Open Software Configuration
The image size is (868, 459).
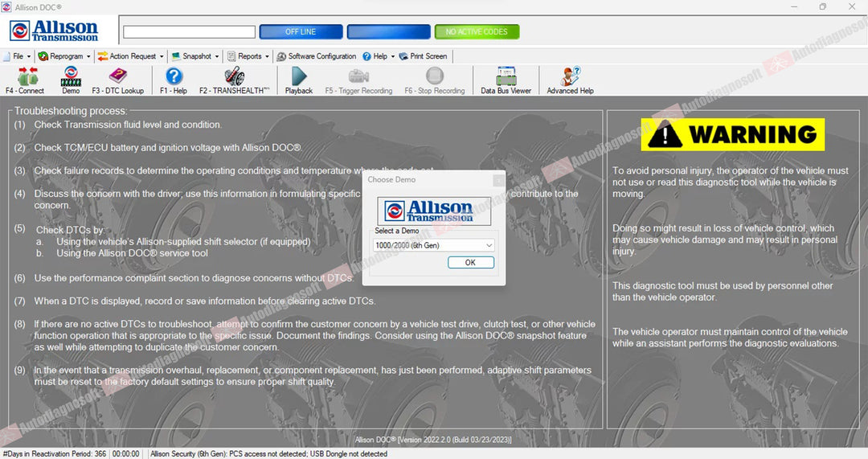click(317, 56)
